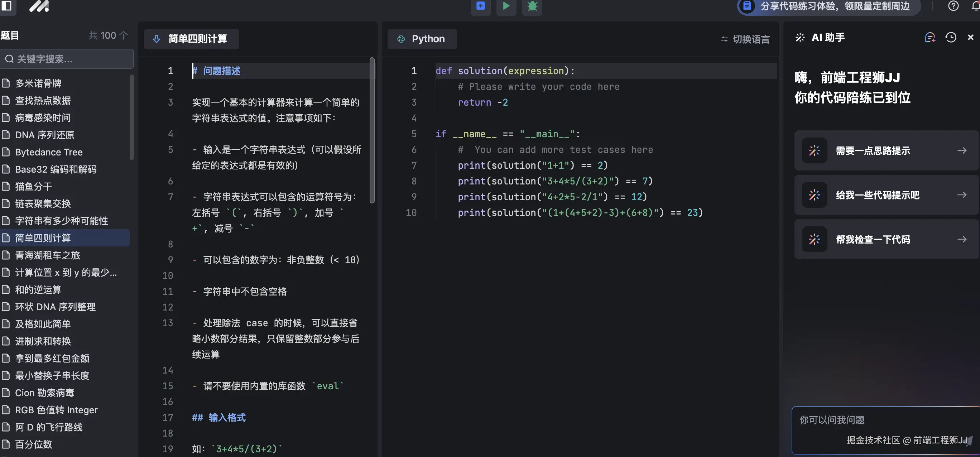Select the 青海湖租车之旅 problem
Viewport: 980px width, 457px height.
pyautogui.click(x=47, y=255)
